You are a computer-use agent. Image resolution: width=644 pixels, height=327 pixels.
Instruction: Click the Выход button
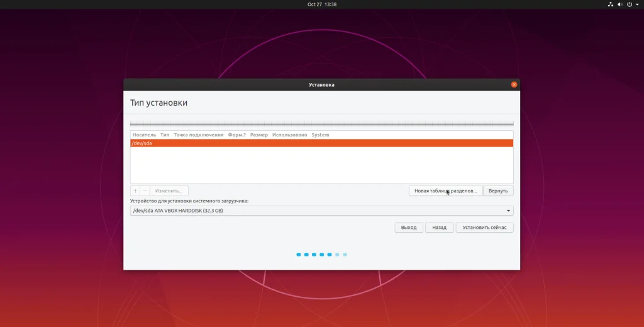click(x=409, y=227)
